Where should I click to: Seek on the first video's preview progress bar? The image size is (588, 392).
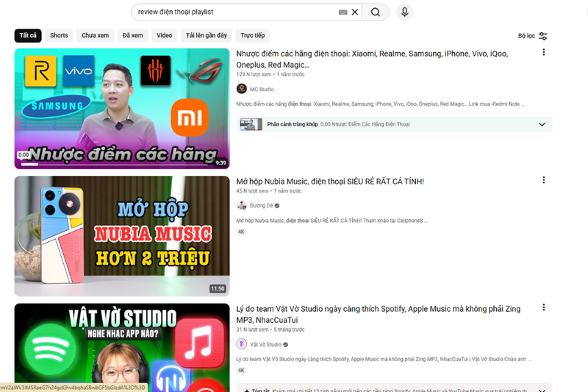tap(122, 165)
